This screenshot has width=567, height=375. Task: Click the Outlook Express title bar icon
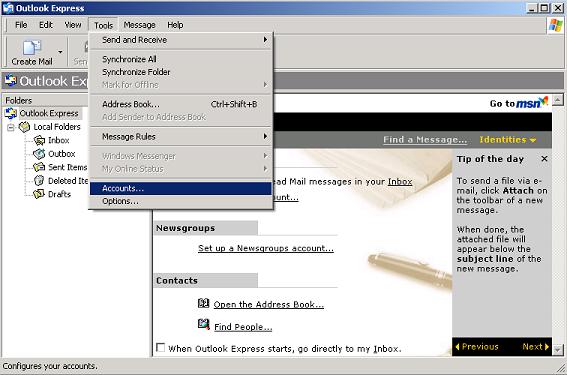(x=8, y=8)
